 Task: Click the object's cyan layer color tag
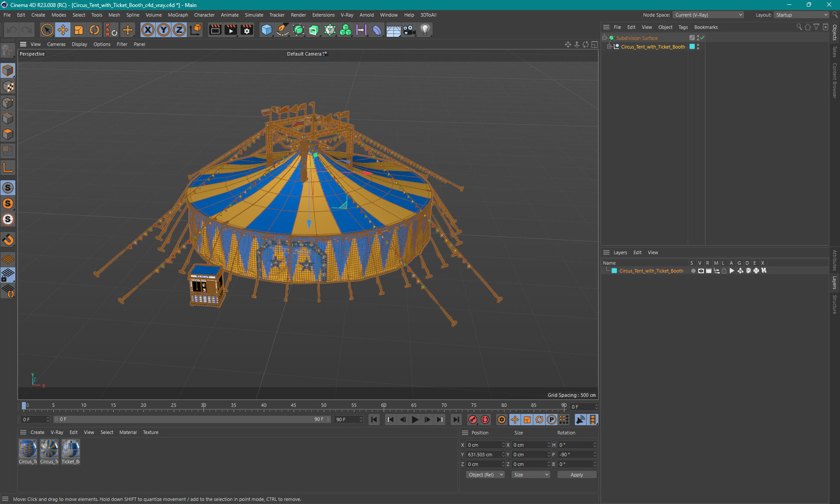tap(692, 47)
